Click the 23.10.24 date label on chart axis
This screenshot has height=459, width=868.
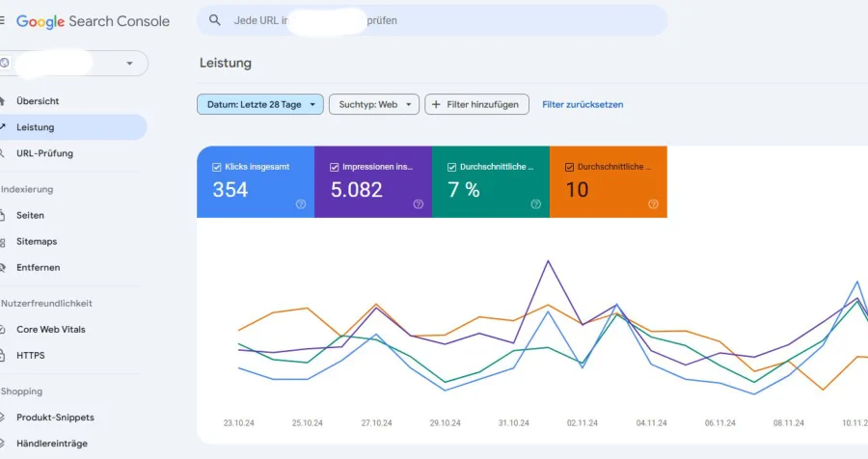pos(238,423)
